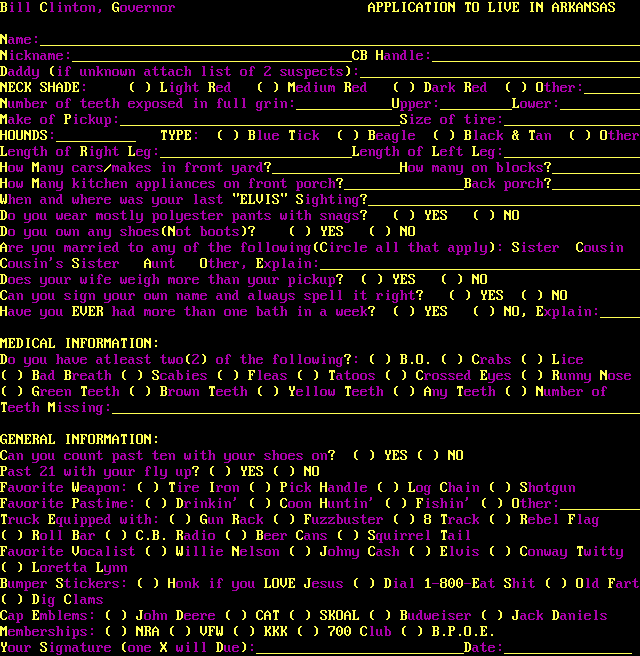
Task: Circle the Cousin option in marriage question
Action: tap(599, 248)
